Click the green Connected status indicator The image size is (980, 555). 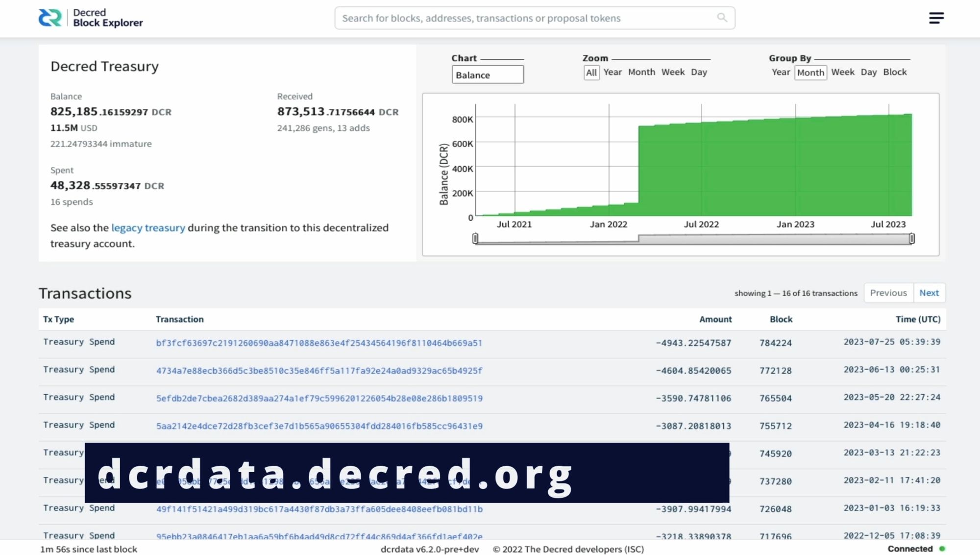[942, 549]
